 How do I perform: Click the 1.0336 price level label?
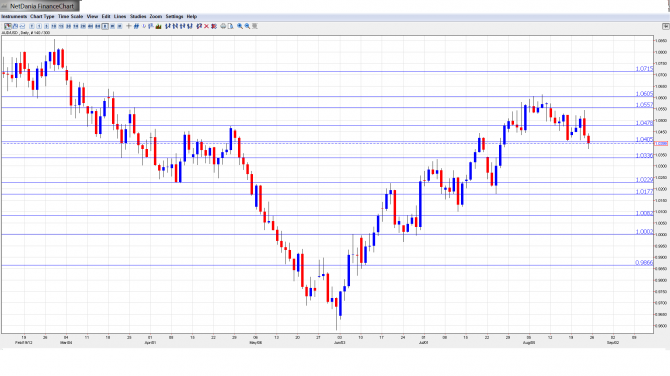point(644,156)
